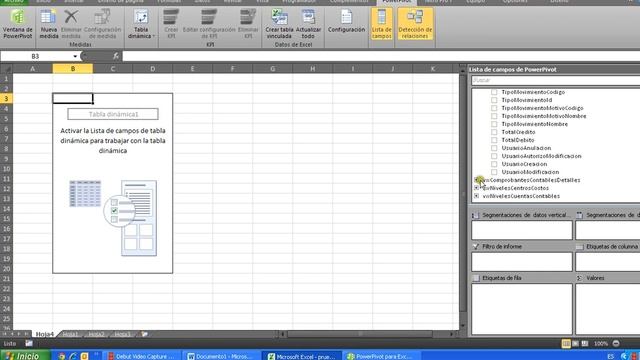Screen dimensions: 640x360
Task: Check UsuarioAnulacion field
Action: pos(494,148)
